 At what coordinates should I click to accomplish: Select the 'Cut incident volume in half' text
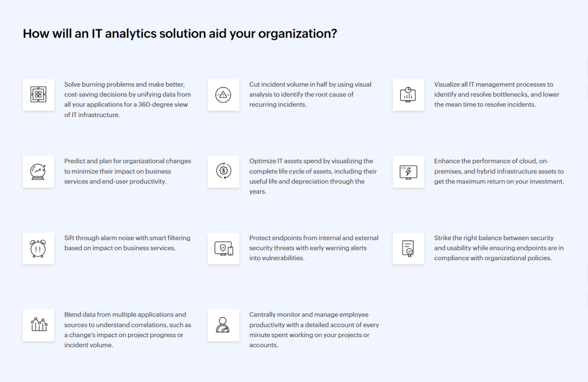pos(311,95)
